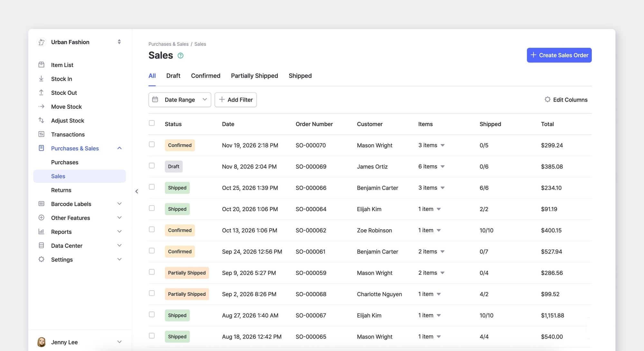Image resolution: width=644 pixels, height=351 pixels.
Task: Expand the 6 items arrow for SO-000069
Action: tap(443, 167)
